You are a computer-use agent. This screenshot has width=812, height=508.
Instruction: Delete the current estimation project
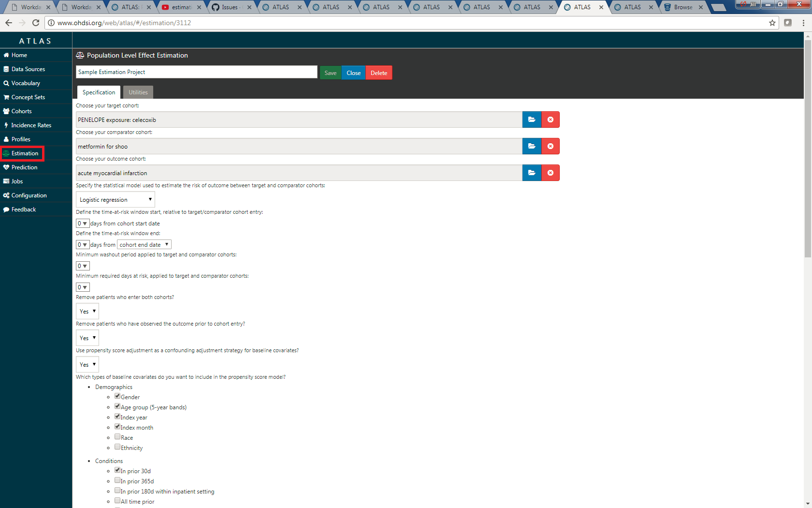click(378, 72)
